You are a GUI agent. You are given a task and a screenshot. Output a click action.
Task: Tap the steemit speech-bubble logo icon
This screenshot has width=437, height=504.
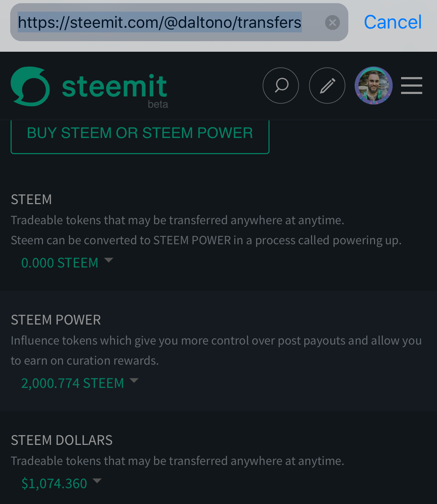[x=30, y=86]
